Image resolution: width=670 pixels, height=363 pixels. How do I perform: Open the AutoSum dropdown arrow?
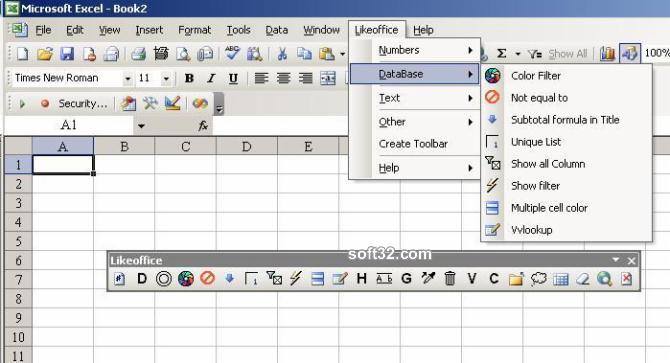pyautogui.click(x=517, y=54)
